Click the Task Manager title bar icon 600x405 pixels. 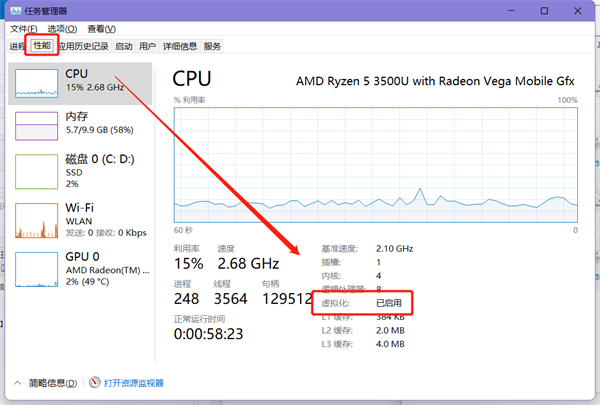click(14, 10)
